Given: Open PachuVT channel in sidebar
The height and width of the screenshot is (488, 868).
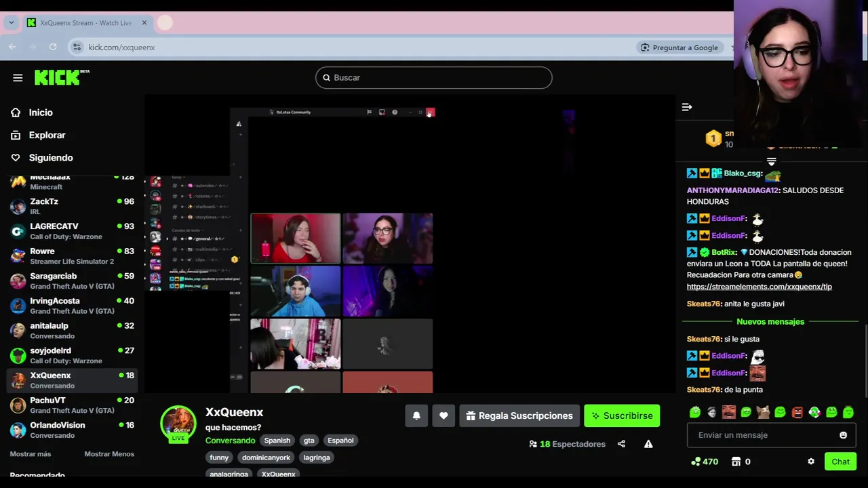Looking at the screenshot, I should point(72,405).
